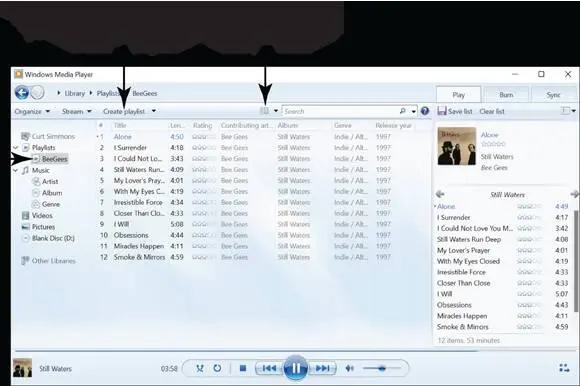Select 'Smoke & Mirrors' in library list
The image size is (580, 386).
(139, 257)
